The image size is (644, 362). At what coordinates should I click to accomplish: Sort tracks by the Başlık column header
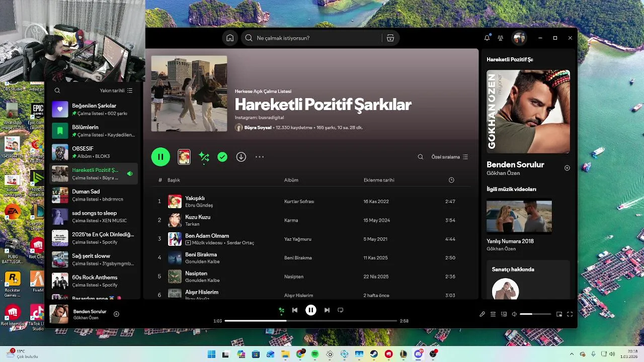tap(174, 180)
